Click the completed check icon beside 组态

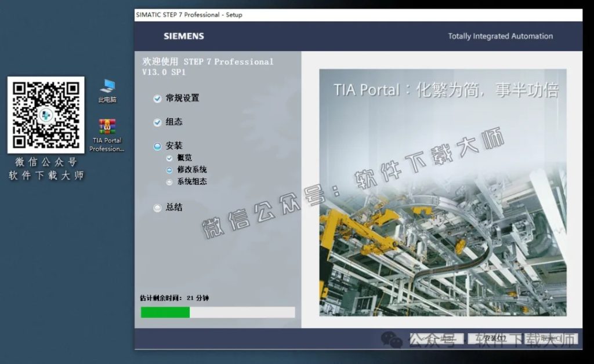click(157, 122)
